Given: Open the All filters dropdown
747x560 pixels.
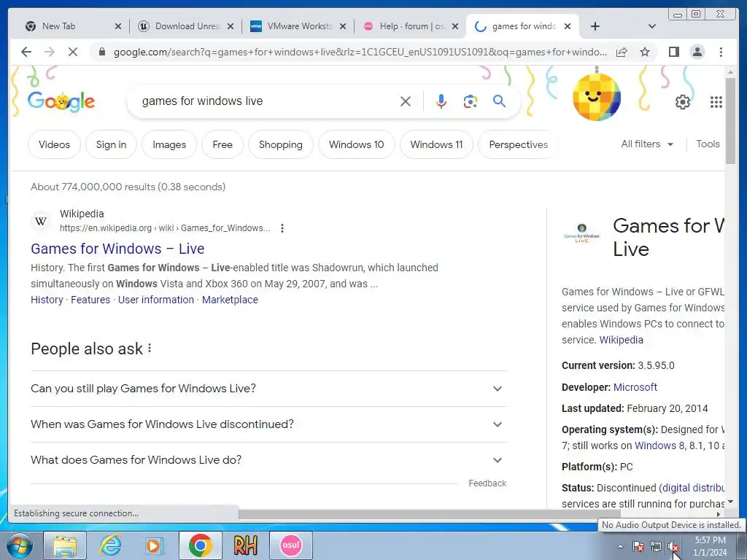Looking at the screenshot, I should [647, 144].
